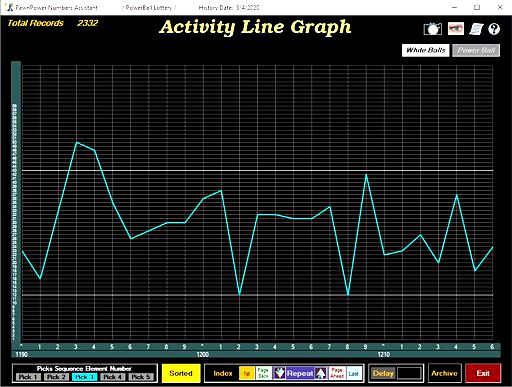Viewport: 512px width, 387px height.
Task: Click the app icon in the title bar
Action: pos(10,7)
